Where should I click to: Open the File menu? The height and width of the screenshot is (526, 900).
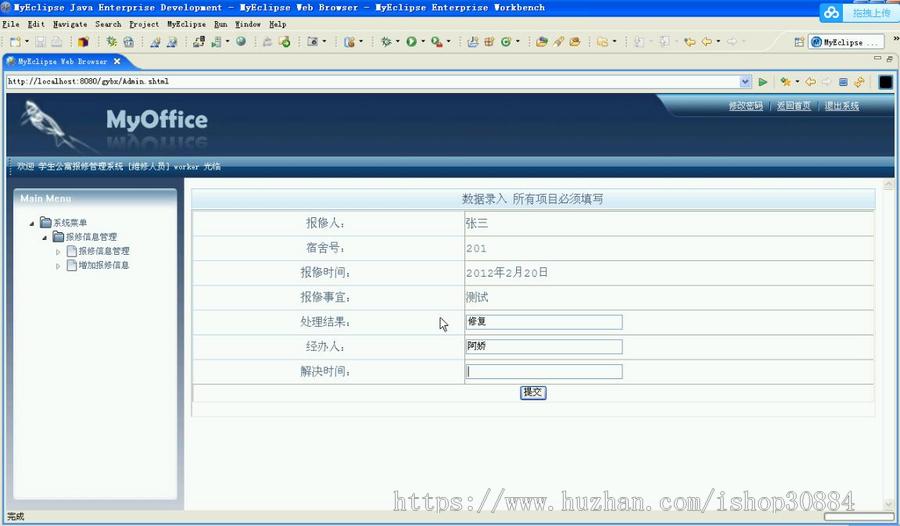[11, 24]
